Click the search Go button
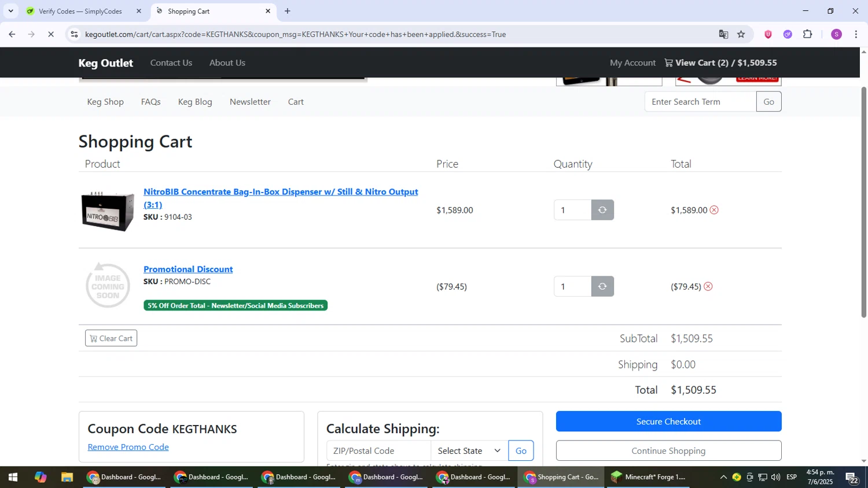 (768, 102)
